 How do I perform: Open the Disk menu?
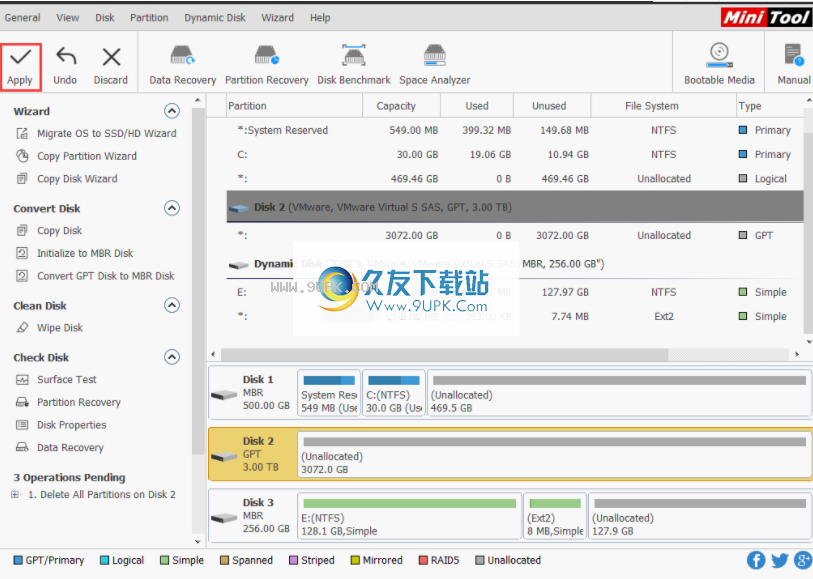click(x=105, y=18)
